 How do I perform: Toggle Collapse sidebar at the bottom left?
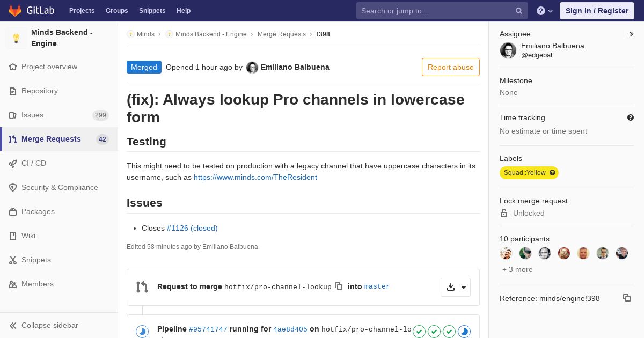pyautogui.click(x=44, y=325)
